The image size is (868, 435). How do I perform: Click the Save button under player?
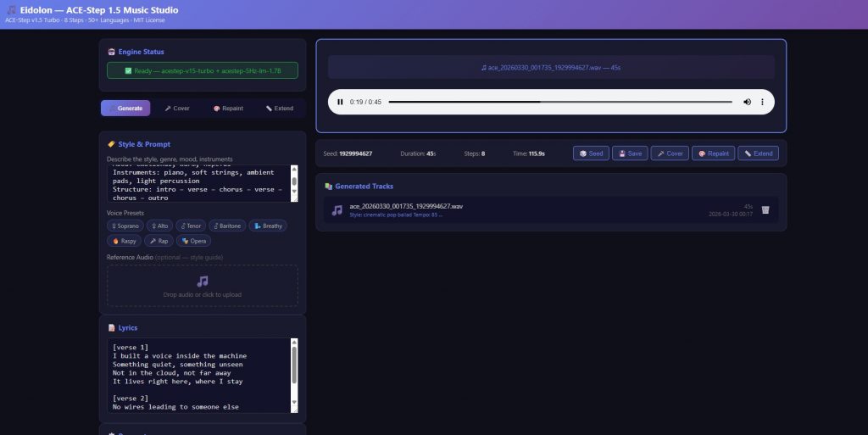pyautogui.click(x=630, y=153)
